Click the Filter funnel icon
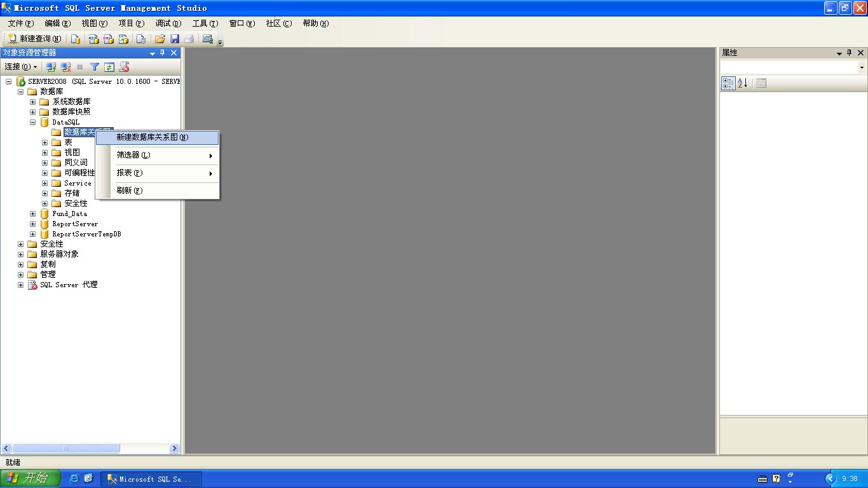868x488 pixels. coord(95,67)
